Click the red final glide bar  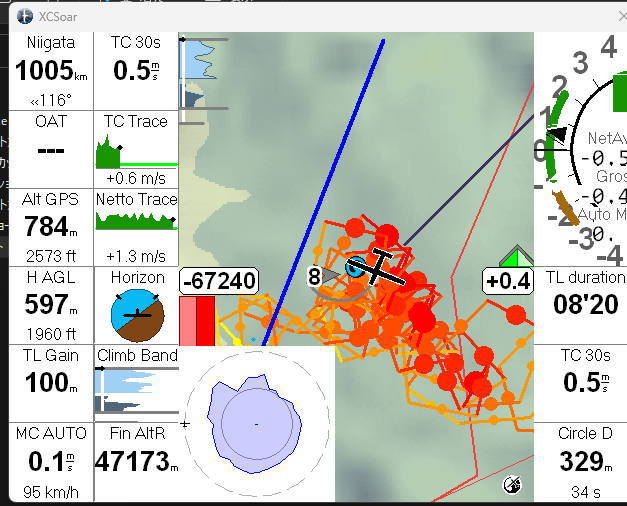tap(197, 321)
